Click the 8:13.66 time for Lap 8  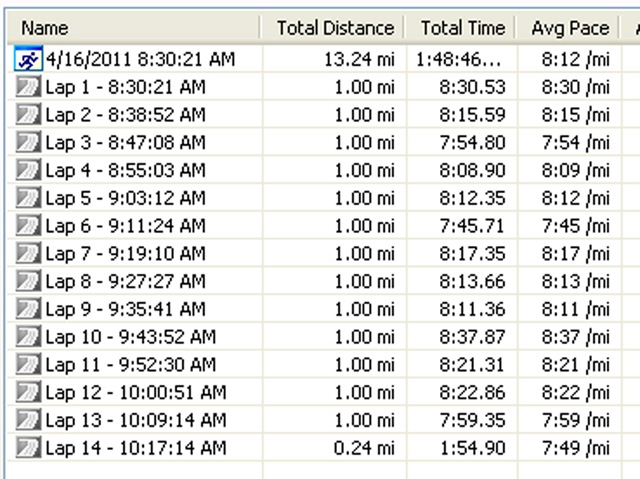click(x=472, y=282)
